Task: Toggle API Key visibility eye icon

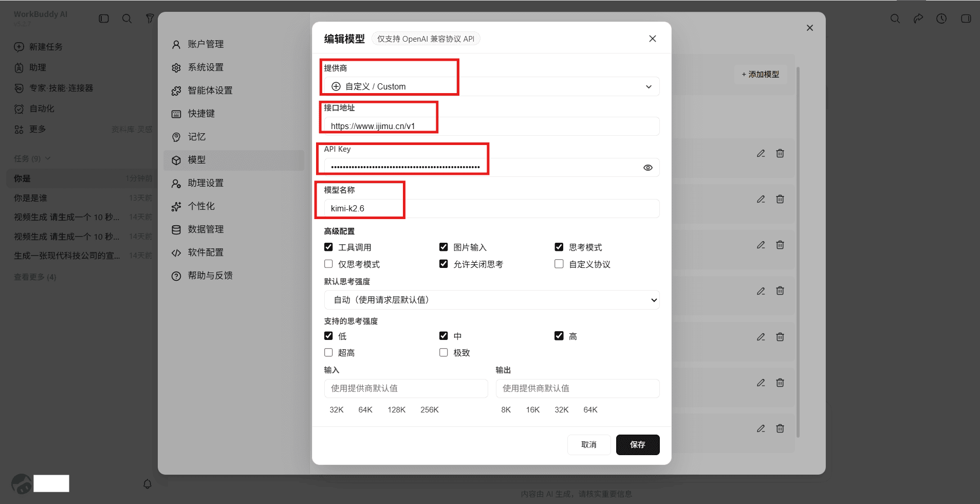Action: (648, 168)
